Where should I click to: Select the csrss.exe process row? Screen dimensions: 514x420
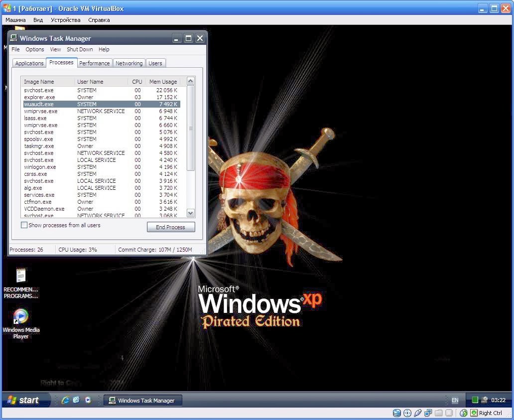101,174
